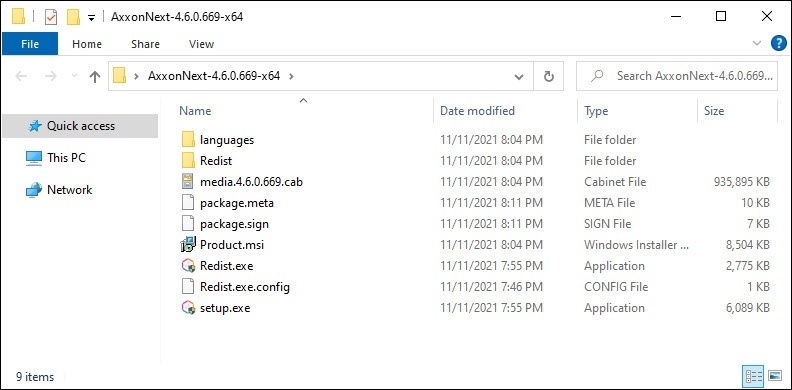This screenshot has width=792, height=390.
Task: Click the Product.msi installer icon
Action: click(x=188, y=245)
